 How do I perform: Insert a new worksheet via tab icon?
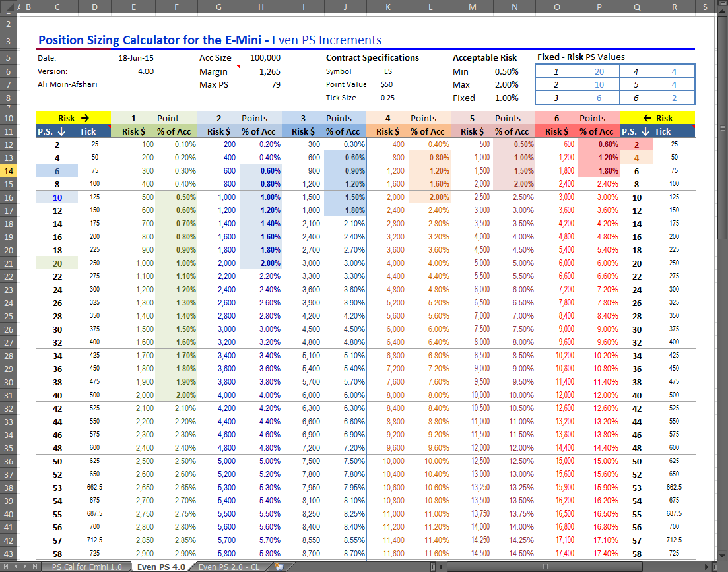[279, 567]
